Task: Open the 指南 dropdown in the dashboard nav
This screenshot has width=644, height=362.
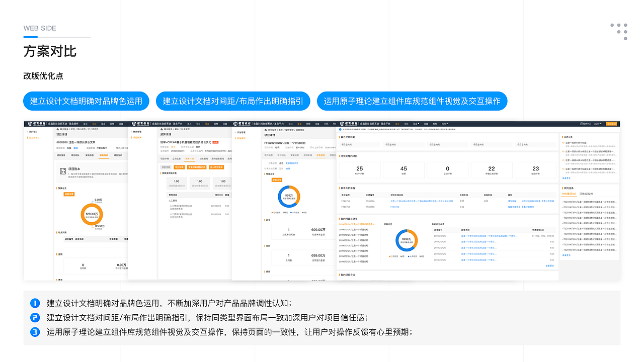Action: [x=444, y=123]
